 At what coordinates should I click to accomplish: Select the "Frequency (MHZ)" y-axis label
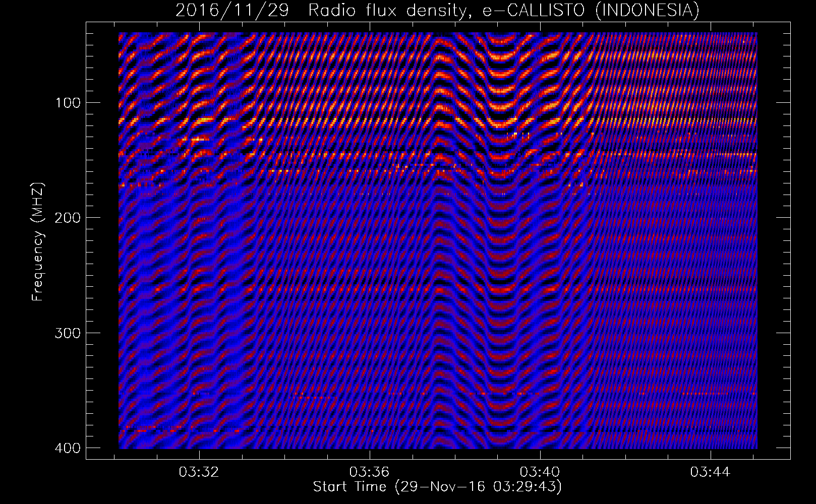point(38,242)
